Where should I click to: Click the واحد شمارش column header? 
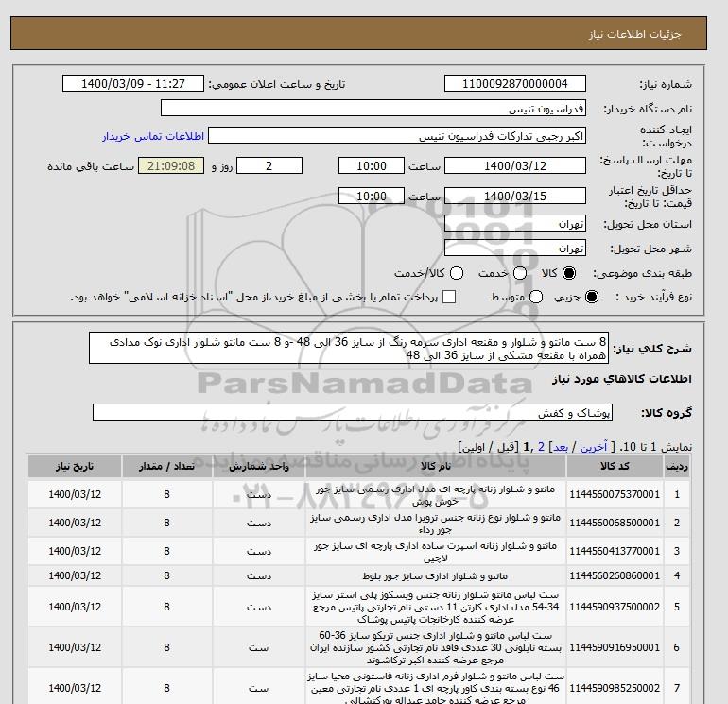(x=259, y=467)
